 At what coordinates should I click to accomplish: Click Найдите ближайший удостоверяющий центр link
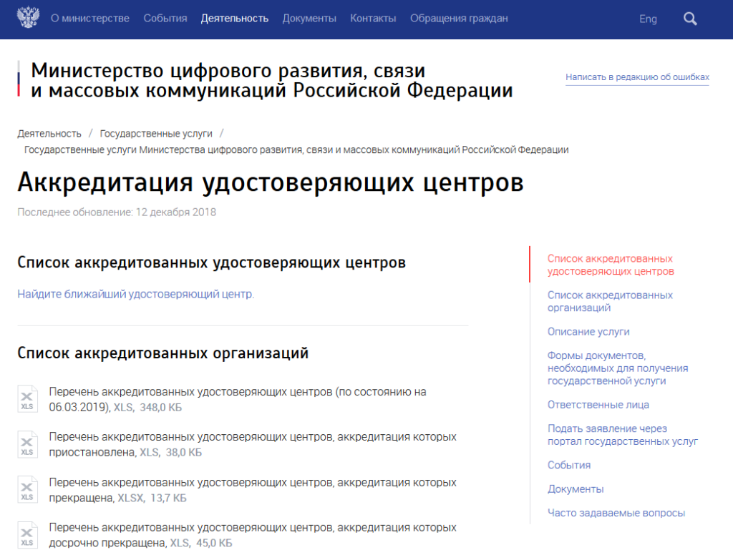coord(136,294)
